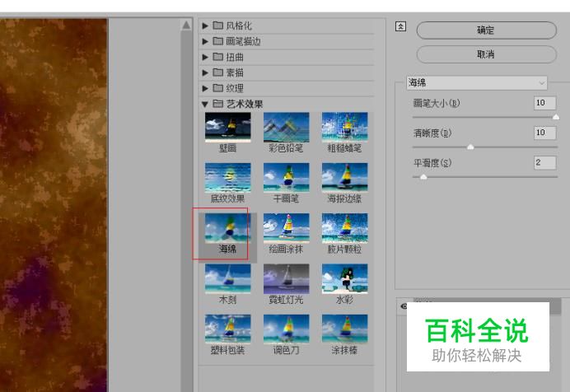Expand the 素描 filter folder
Image resolution: width=570 pixels, height=392 pixels.
205,72
